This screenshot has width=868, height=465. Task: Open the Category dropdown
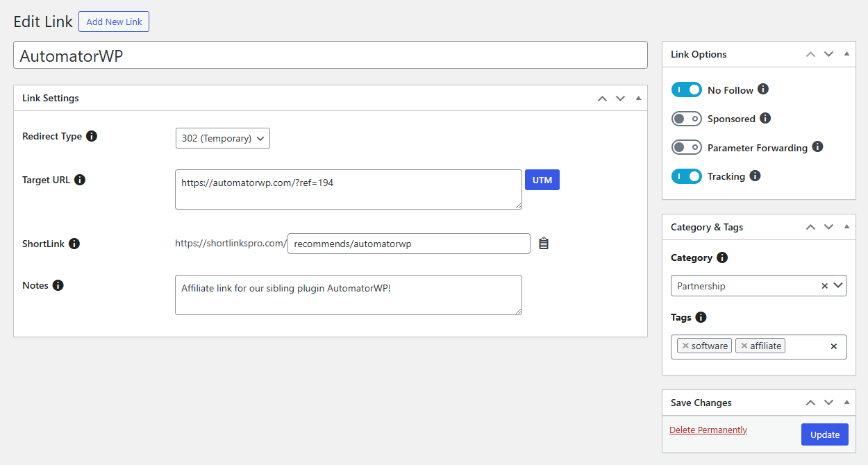tap(837, 285)
